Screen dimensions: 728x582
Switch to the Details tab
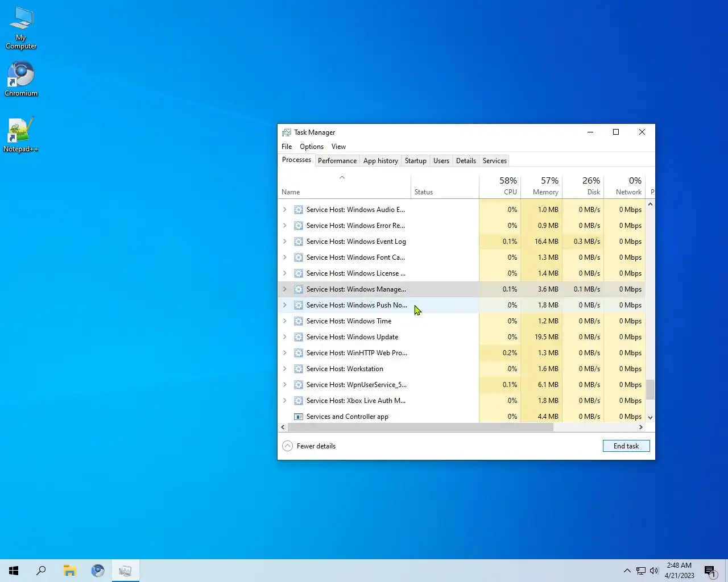point(466,161)
